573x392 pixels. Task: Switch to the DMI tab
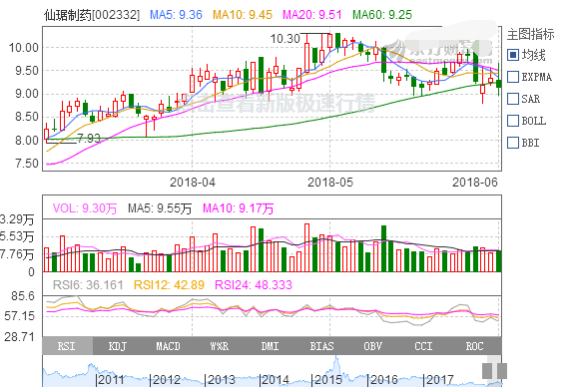(271, 346)
